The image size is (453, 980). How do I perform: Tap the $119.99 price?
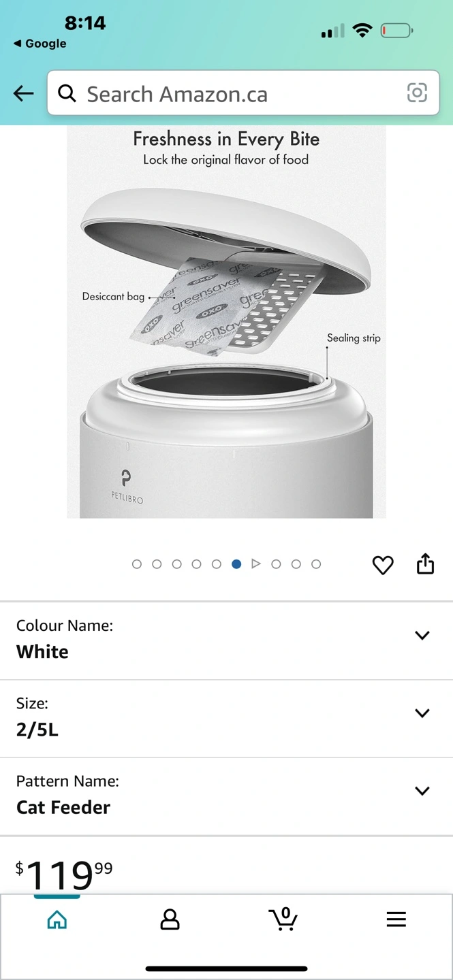[64, 875]
